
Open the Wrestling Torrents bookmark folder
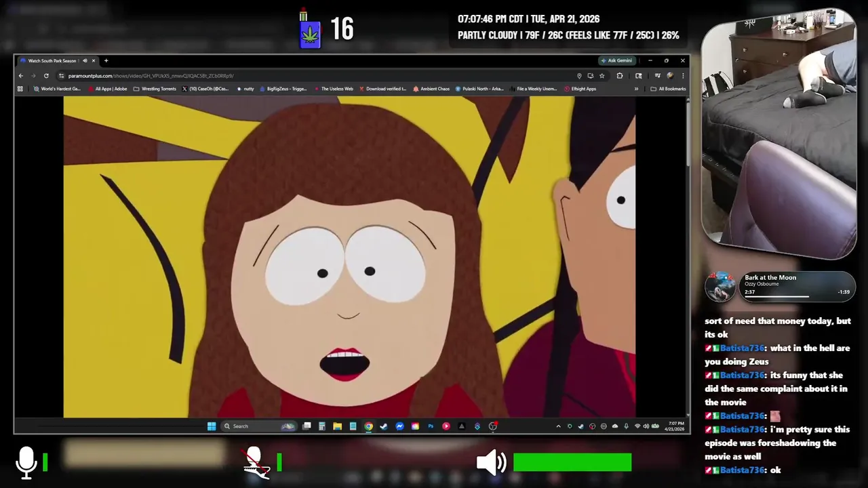pos(155,89)
